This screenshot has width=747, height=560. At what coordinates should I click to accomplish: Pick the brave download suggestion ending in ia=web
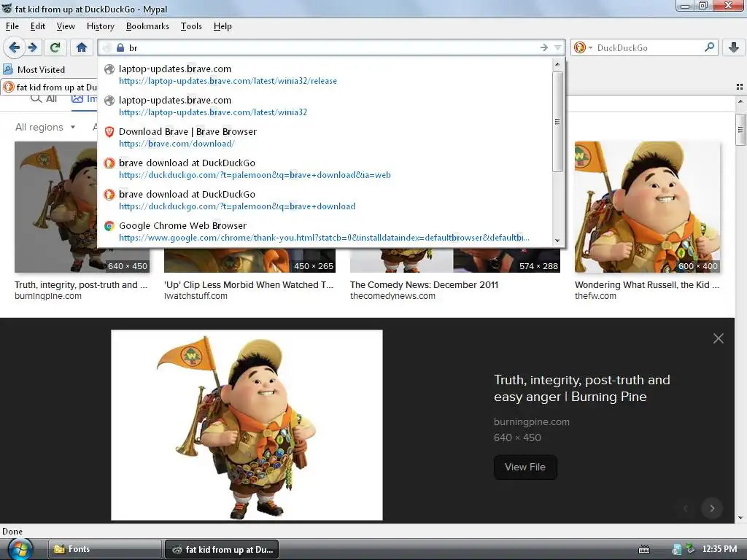point(325,169)
